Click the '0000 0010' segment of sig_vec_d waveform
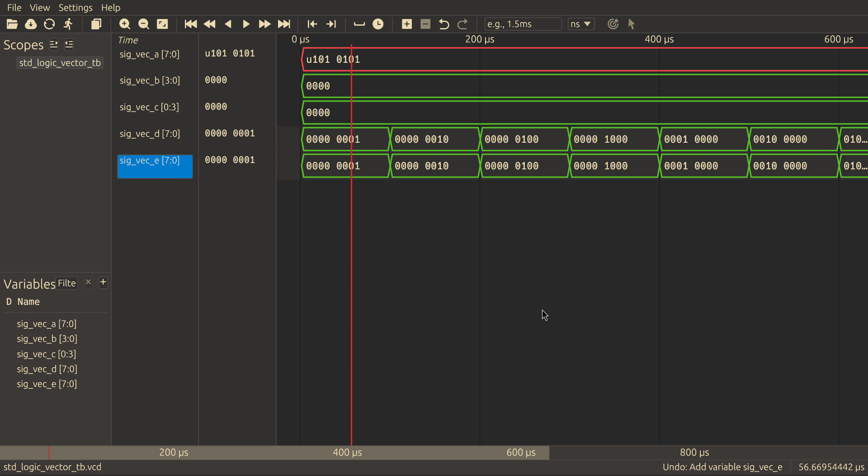The height and width of the screenshot is (476, 868). (435, 139)
